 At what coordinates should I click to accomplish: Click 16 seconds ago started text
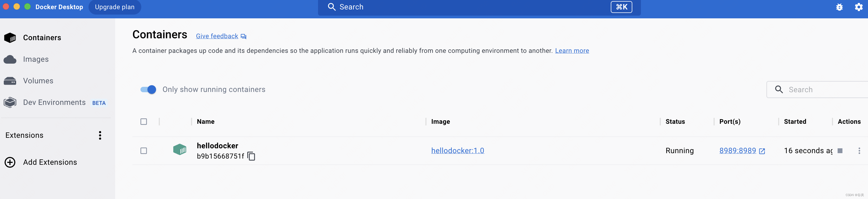808,151
